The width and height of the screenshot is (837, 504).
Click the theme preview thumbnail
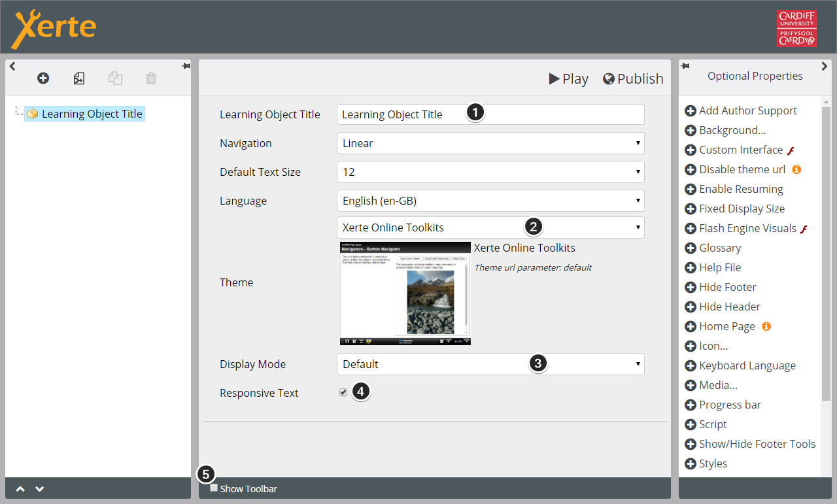point(405,294)
